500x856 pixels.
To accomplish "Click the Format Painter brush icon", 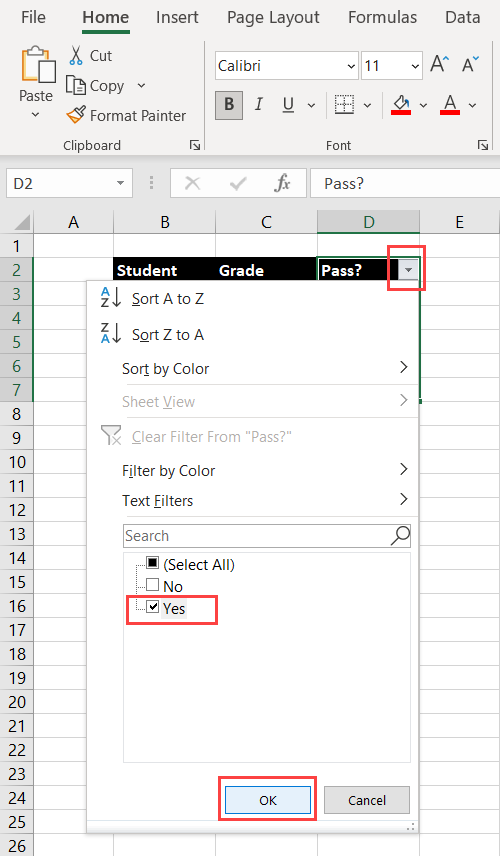I will pyautogui.click(x=76, y=115).
